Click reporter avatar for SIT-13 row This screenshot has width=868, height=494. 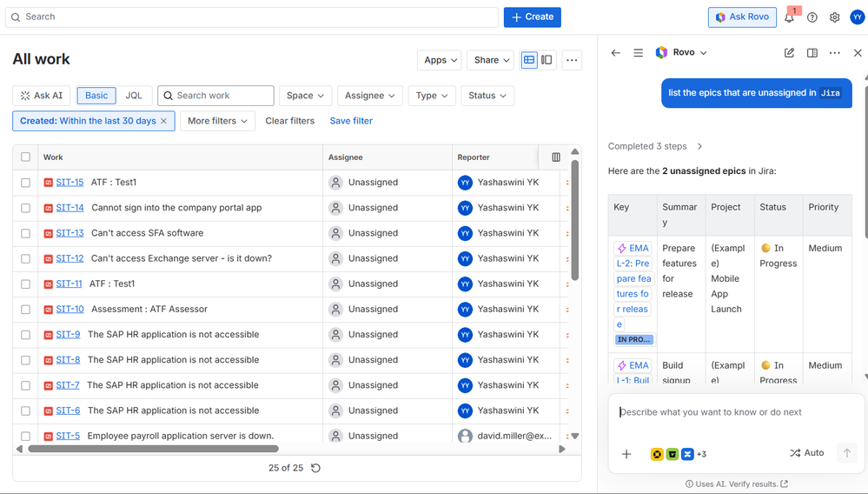click(x=465, y=233)
